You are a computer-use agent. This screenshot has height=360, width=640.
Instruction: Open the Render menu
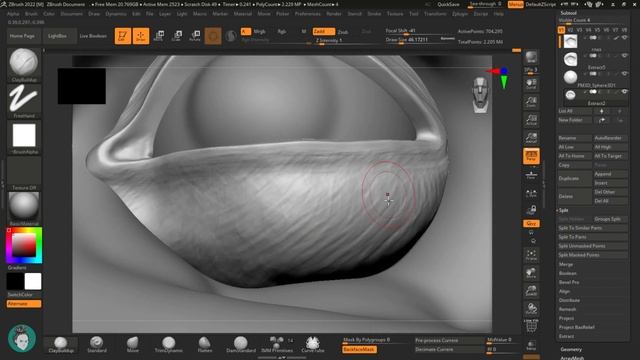[333, 14]
